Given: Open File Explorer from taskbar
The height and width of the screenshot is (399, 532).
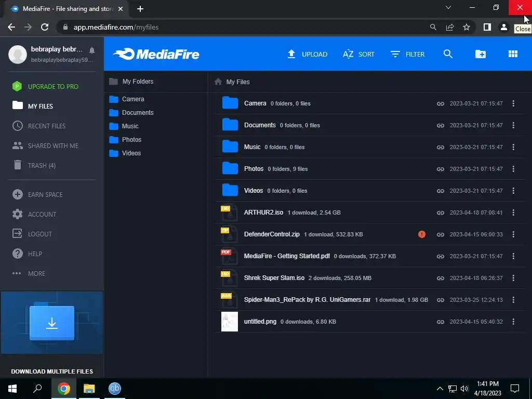Looking at the screenshot, I should point(89,389).
